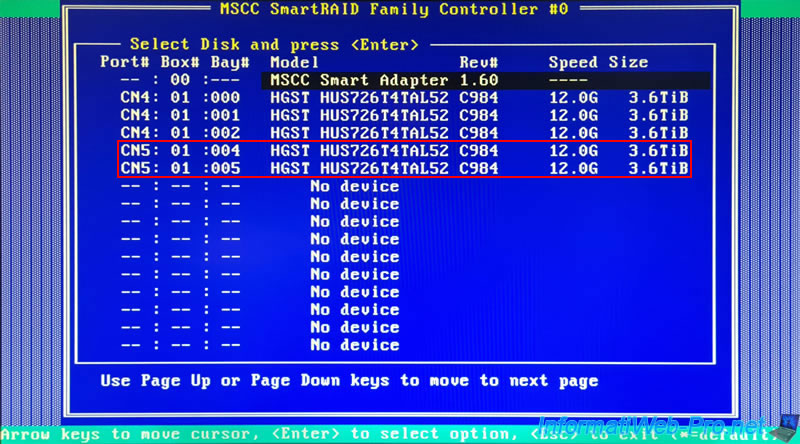
Task: Choose the CN4 disk in bay 001
Action: 400,116
